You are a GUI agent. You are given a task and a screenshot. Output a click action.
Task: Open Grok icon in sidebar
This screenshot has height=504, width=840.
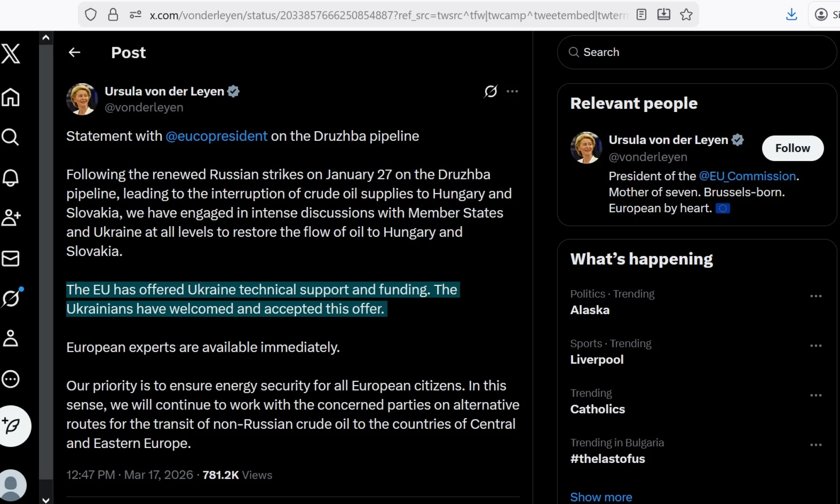click(x=11, y=298)
